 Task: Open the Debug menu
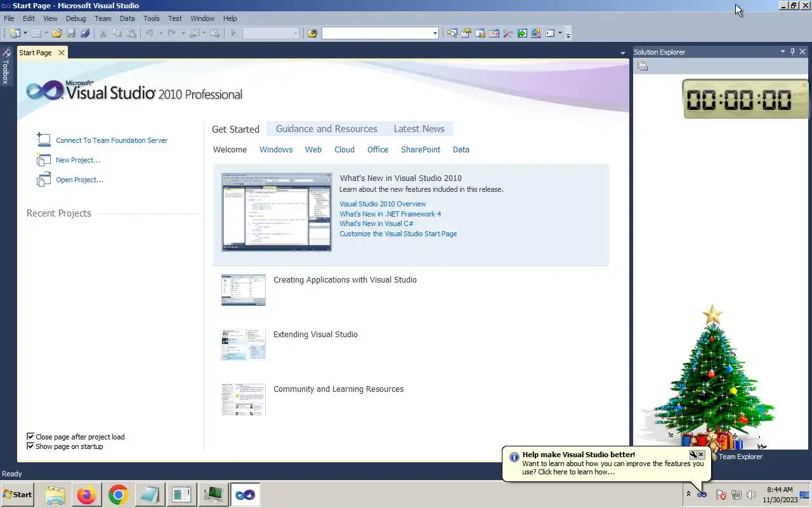click(x=75, y=18)
